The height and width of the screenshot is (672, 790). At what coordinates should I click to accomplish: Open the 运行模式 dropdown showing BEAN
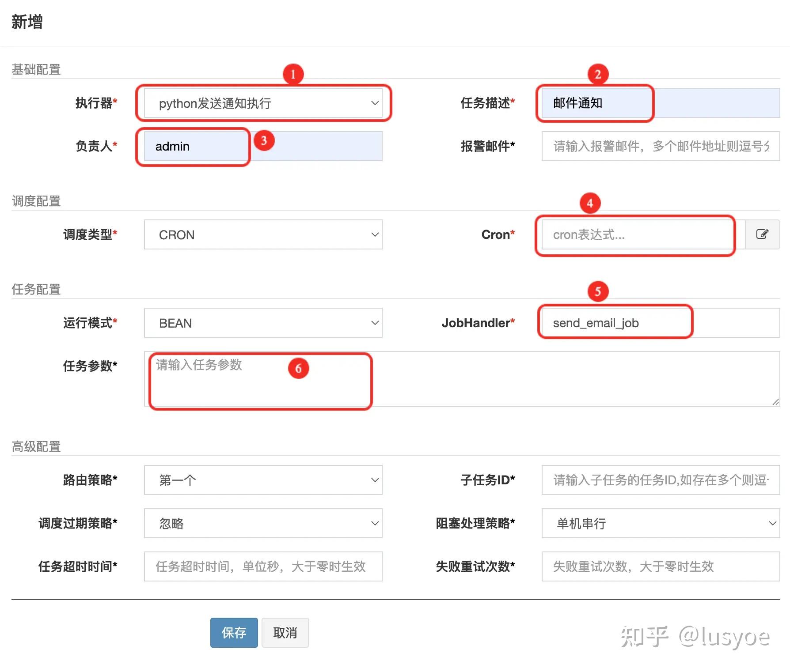[263, 323]
